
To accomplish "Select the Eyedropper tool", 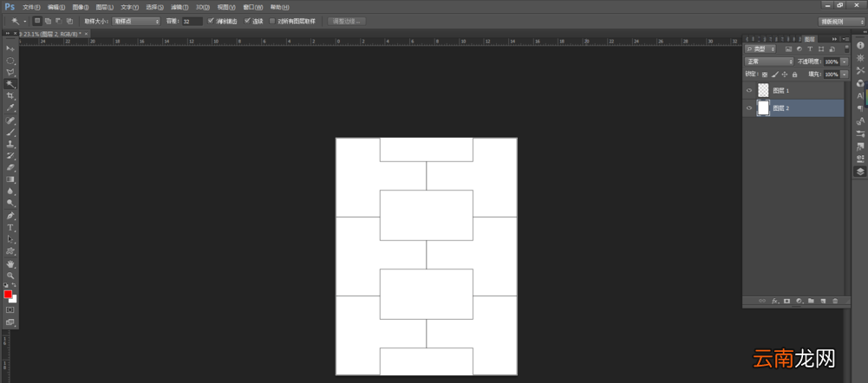I will pos(10,108).
